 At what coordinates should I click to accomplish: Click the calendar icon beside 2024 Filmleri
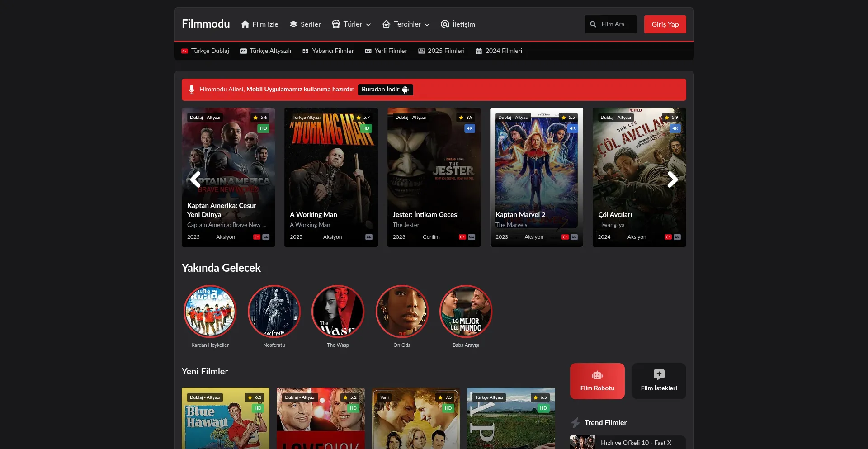point(479,51)
